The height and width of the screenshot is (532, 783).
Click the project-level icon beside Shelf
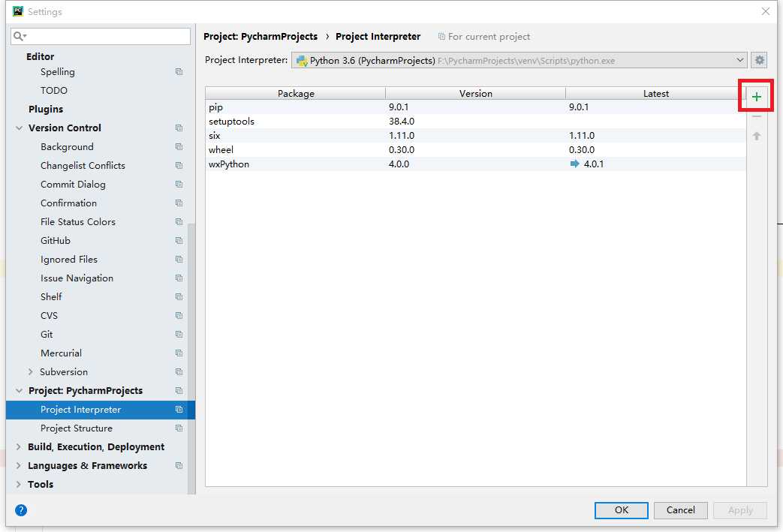point(179,297)
